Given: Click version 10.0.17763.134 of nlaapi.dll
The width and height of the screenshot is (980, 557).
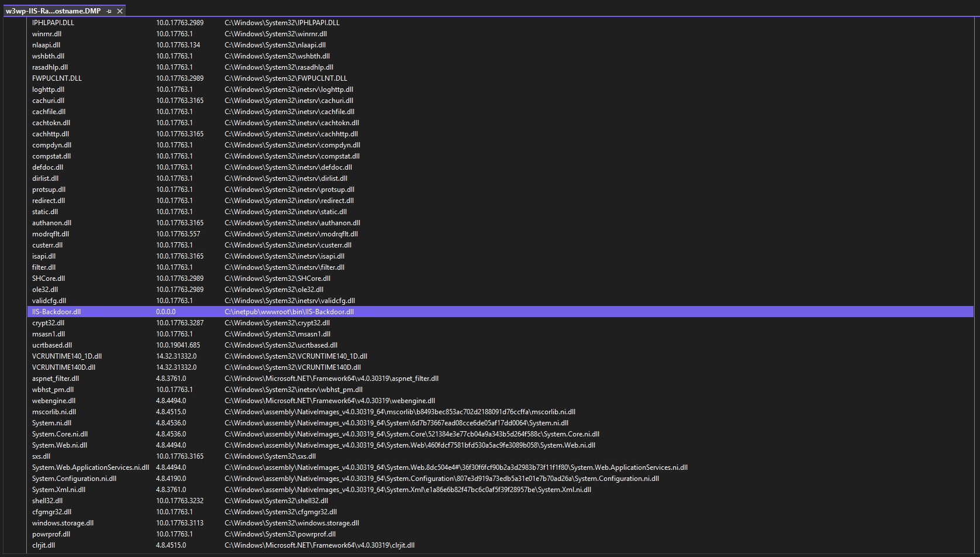Looking at the screenshot, I should [178, 45].
